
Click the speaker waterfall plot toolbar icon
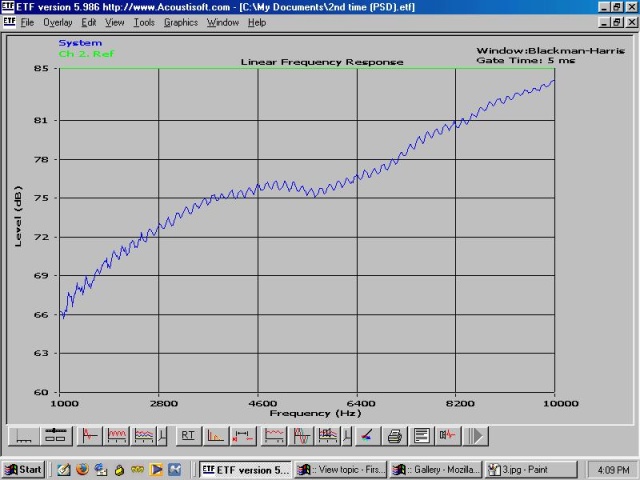(x=328, y=436)
